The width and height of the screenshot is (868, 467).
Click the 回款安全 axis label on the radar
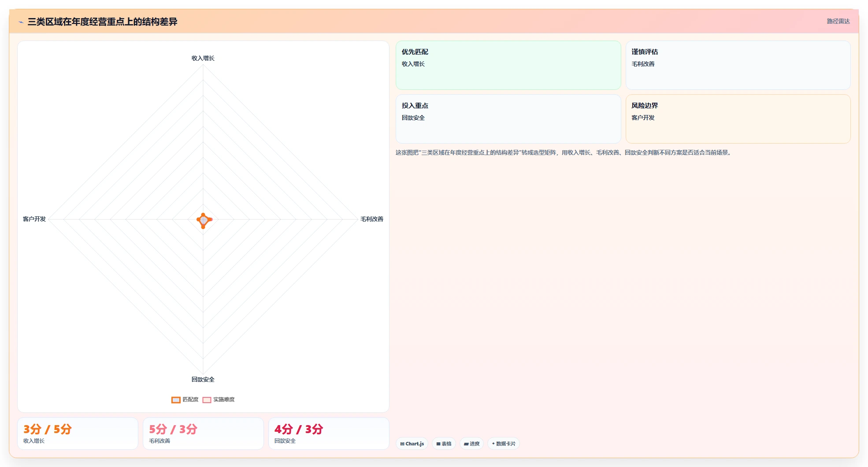[203, 379]
